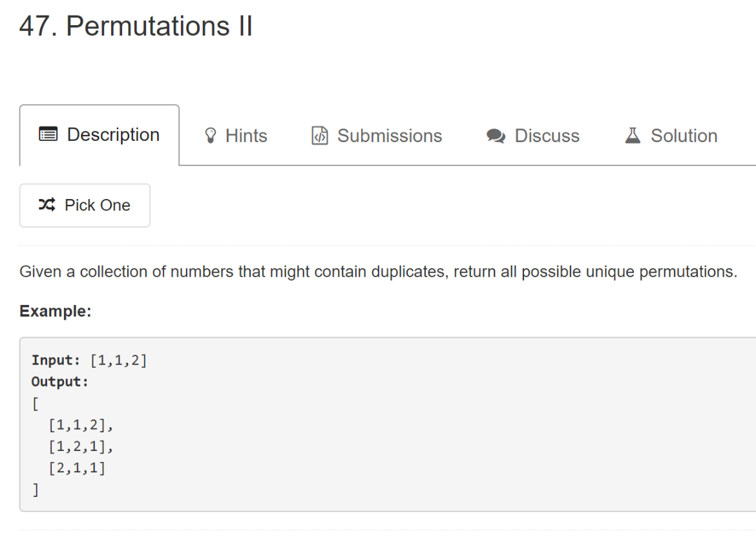This screenshot has width=756, height=537.
Task: Click the problem description sentence
Action: [379, 272]
